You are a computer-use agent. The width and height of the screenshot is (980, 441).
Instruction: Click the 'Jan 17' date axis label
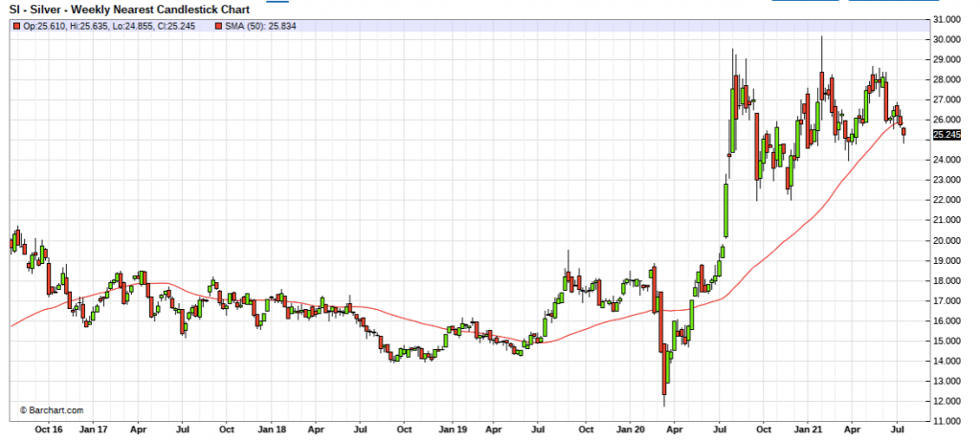(95, 430)
